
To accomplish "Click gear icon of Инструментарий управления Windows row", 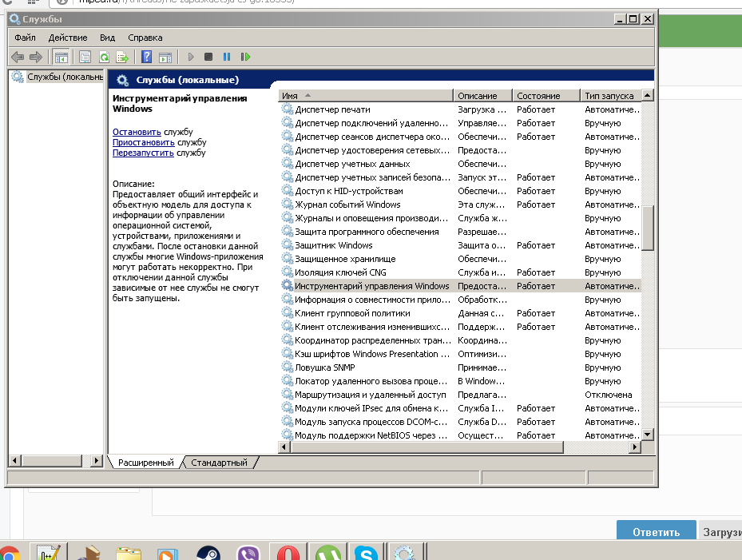I will click(287, 286).
